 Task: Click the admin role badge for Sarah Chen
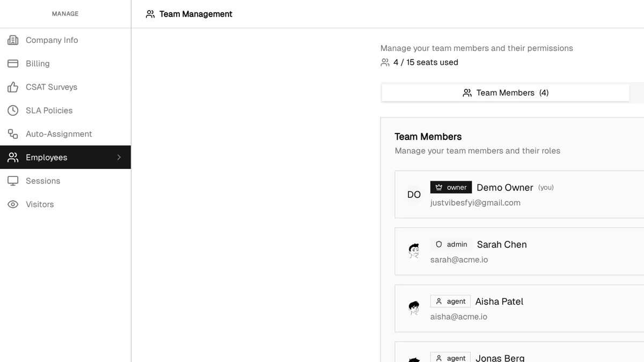click(x=451, y=244)
